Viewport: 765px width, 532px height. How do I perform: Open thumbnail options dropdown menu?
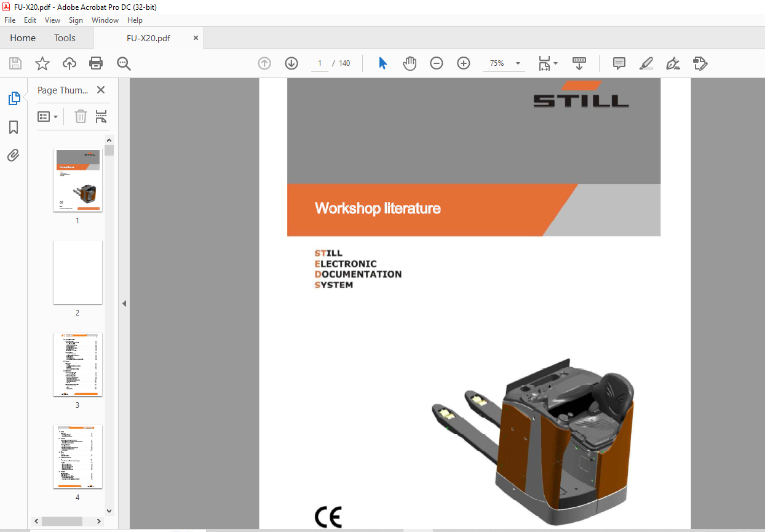(x=48, y=116)
